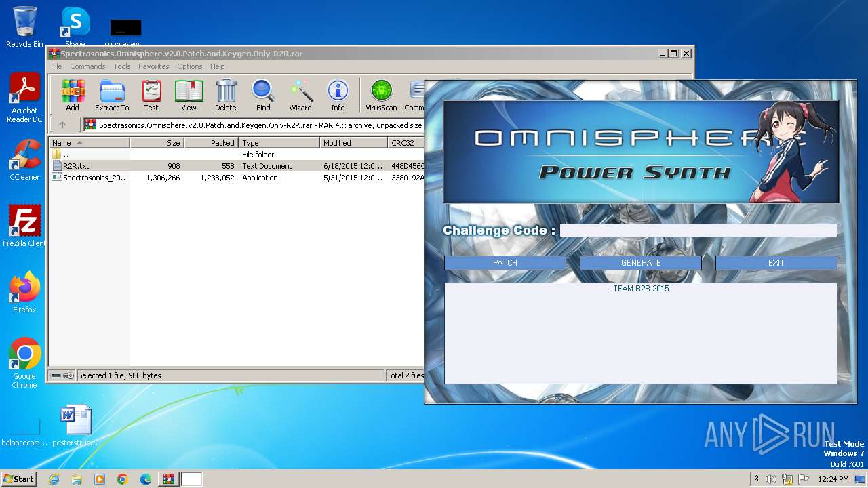This screenshot has height=488, width=868.
Task: Click the Info toolbar icon
Action: (338, 95)
